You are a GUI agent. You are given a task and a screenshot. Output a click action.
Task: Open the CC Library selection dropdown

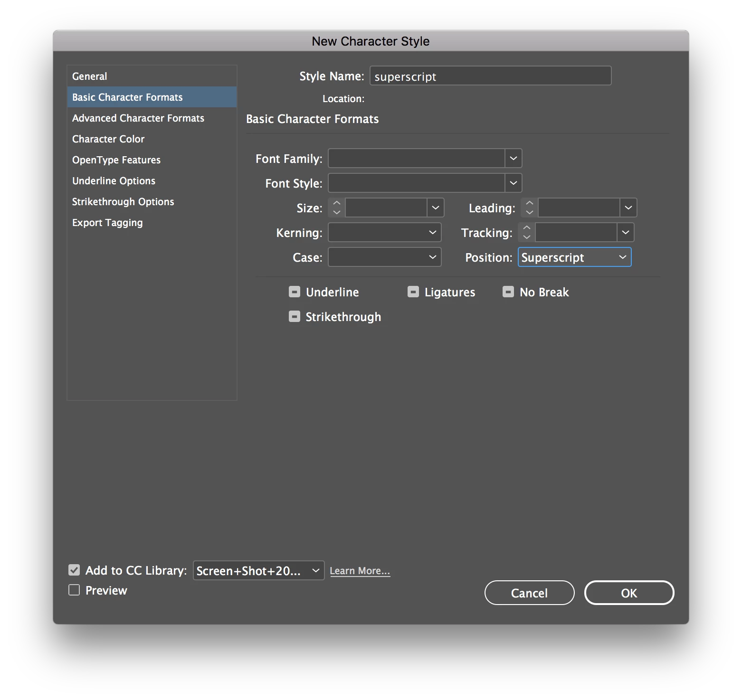pos(259,570)
